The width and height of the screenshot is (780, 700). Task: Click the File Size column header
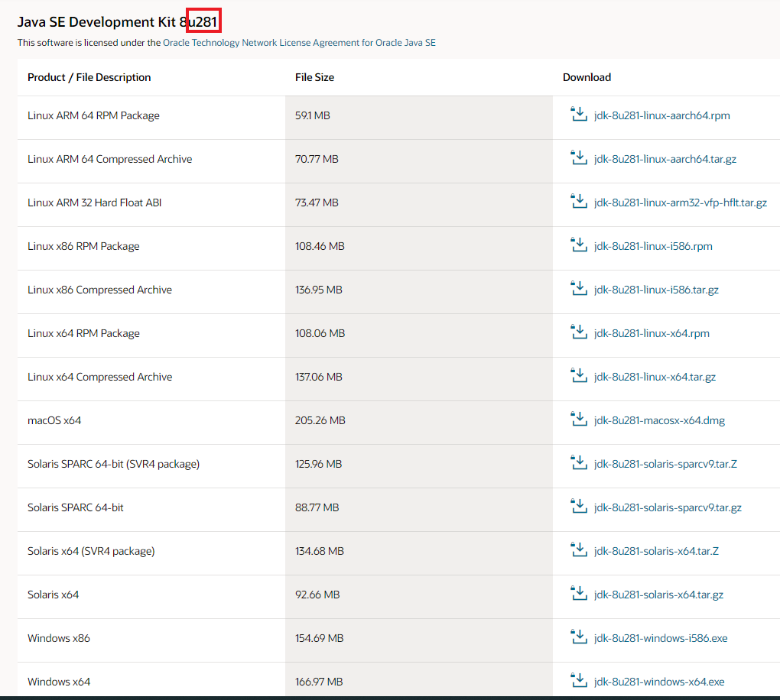(x=314, y=77)
